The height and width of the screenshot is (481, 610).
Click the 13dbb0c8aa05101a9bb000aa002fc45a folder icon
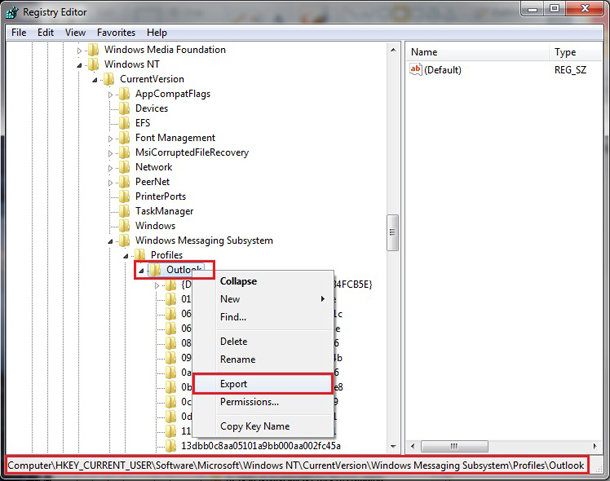[171, 446]
